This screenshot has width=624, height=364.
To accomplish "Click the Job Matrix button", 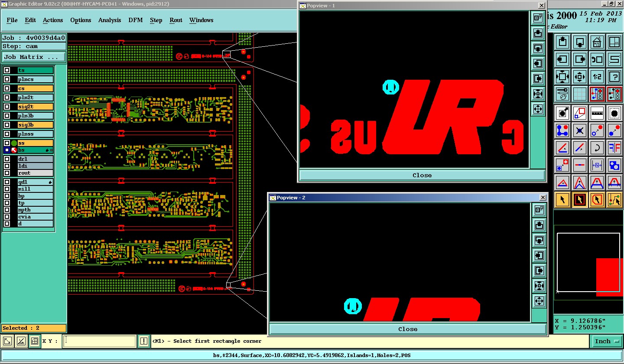I will point(34,57).
